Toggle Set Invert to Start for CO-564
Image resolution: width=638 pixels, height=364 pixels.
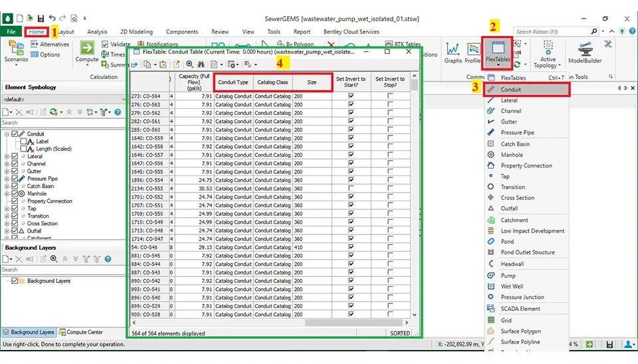point(350,96)
